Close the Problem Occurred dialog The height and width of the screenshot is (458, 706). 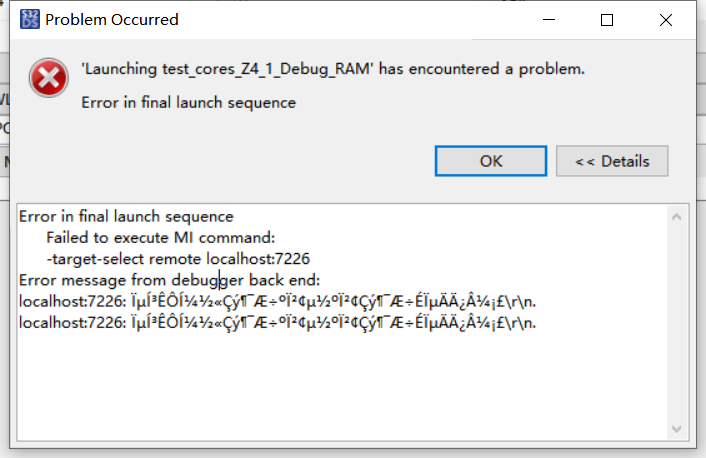663,19
